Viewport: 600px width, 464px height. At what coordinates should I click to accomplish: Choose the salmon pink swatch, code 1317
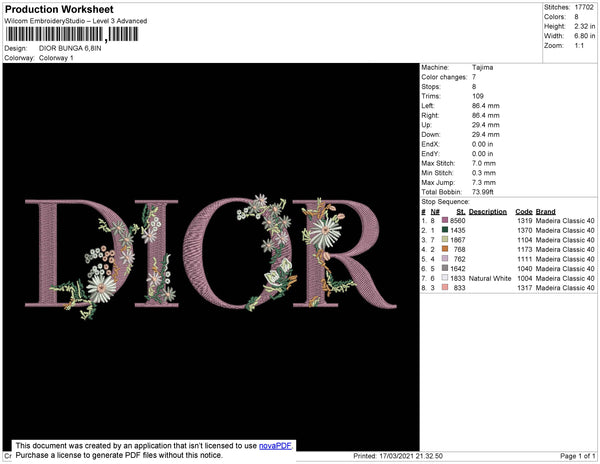click(445, 287)
